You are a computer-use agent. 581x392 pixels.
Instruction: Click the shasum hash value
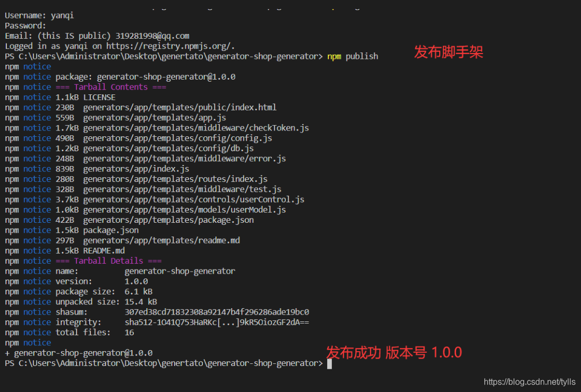[x=217, y=312]
